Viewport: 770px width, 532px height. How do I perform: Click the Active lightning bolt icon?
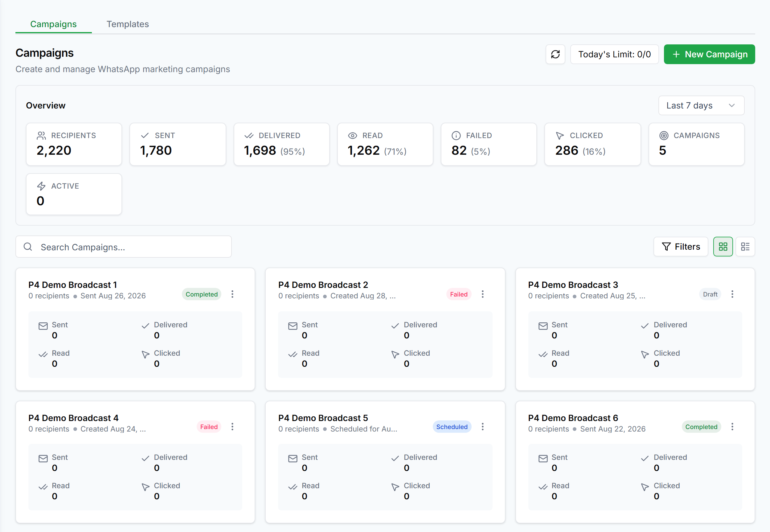(41, 186)
